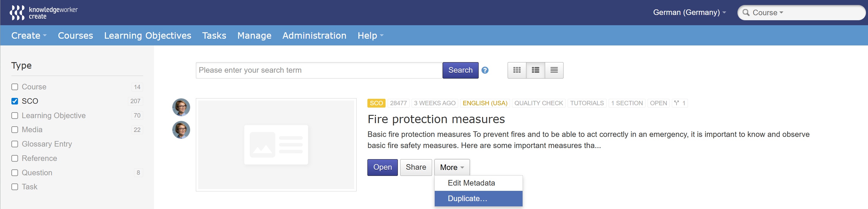This screenshot has width=868, height=209.
Task: Switch to compact list view
Action: coord(554,70)
